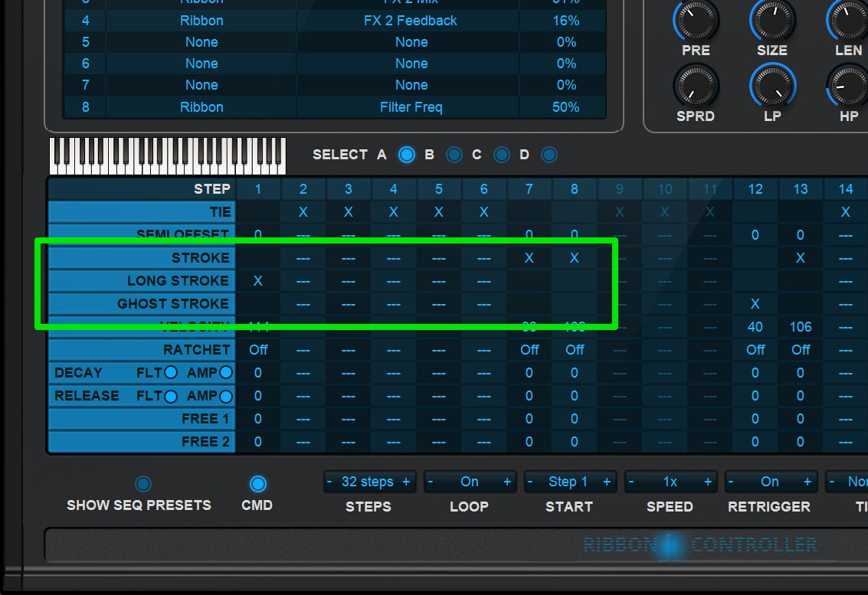Toggle TIE on step 2
Viewport: 868px width, 595px height.
pos(303,212)
